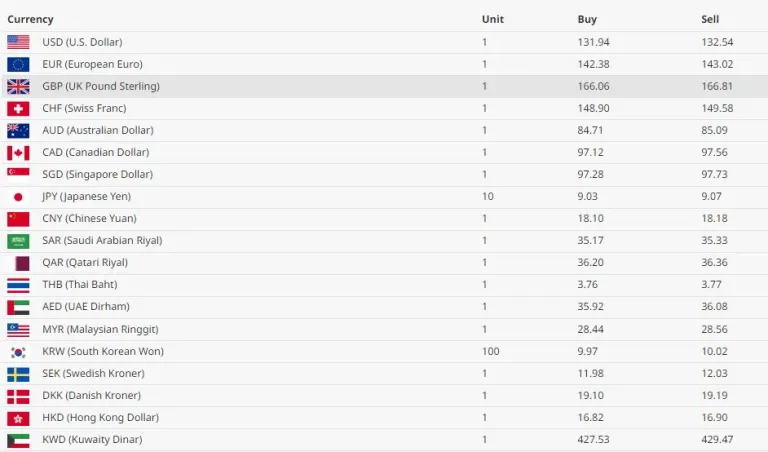Click the South Korean flag icon

point(18,352)
